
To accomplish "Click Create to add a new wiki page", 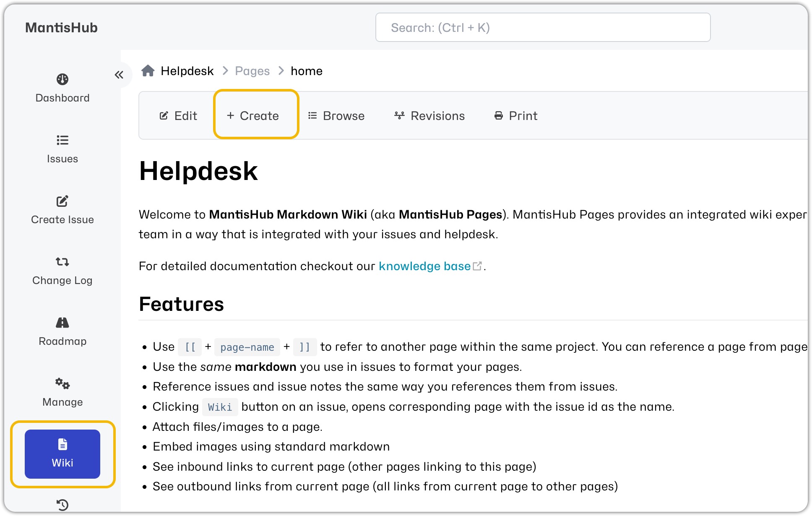I will pyautogui.click(x=253, y=116).
